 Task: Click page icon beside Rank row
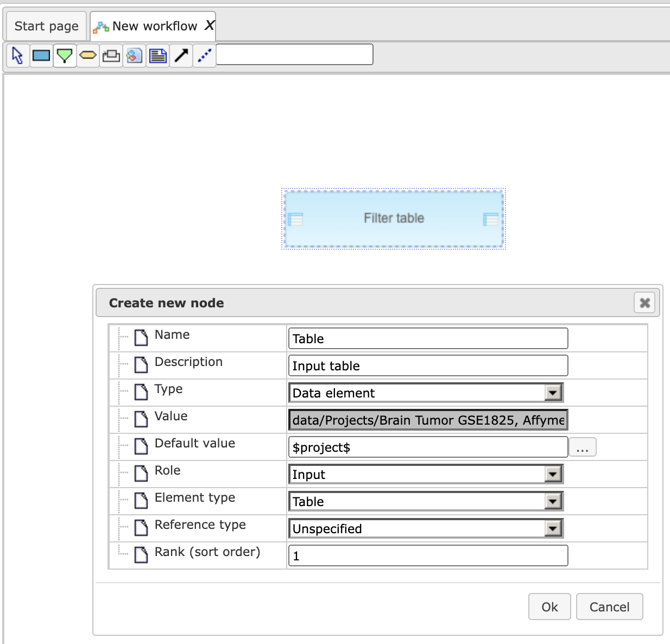click(x=141, y=555)
